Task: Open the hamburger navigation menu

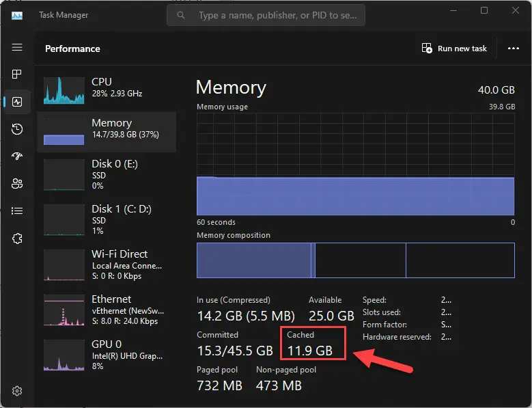Action: click(x=17, y=47)
